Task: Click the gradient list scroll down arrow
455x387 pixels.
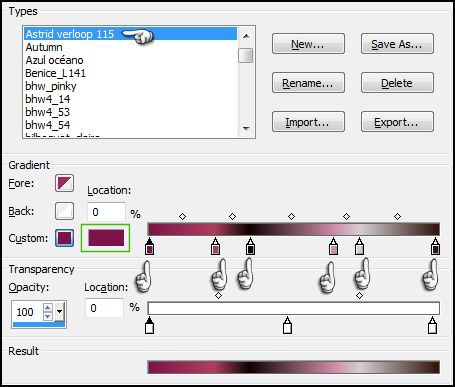Action: [246, 129]
